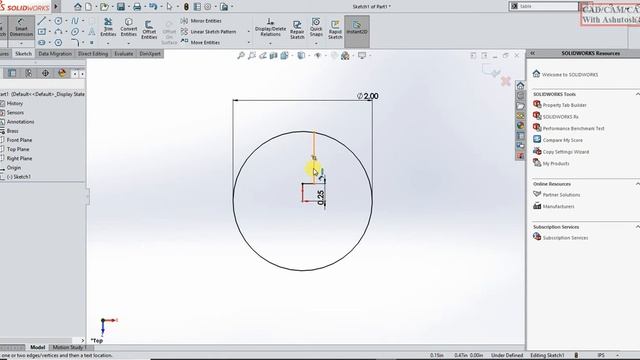Image resolution: width=640 pixels, height=360 pixels.
Task: Click Repair Sketch tool
Action: [297, 29]
